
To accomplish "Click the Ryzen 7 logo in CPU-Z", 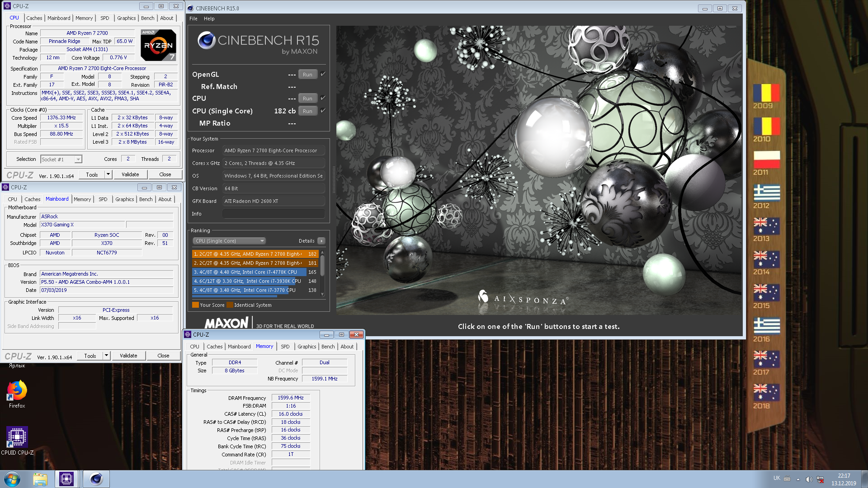I will (158, 45).
